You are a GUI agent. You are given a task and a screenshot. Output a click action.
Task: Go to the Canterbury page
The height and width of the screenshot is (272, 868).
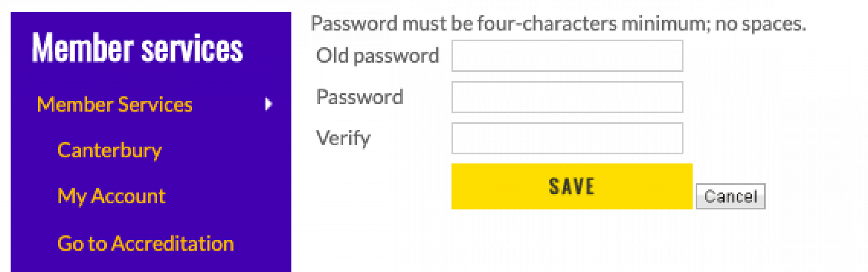point(109,150)
